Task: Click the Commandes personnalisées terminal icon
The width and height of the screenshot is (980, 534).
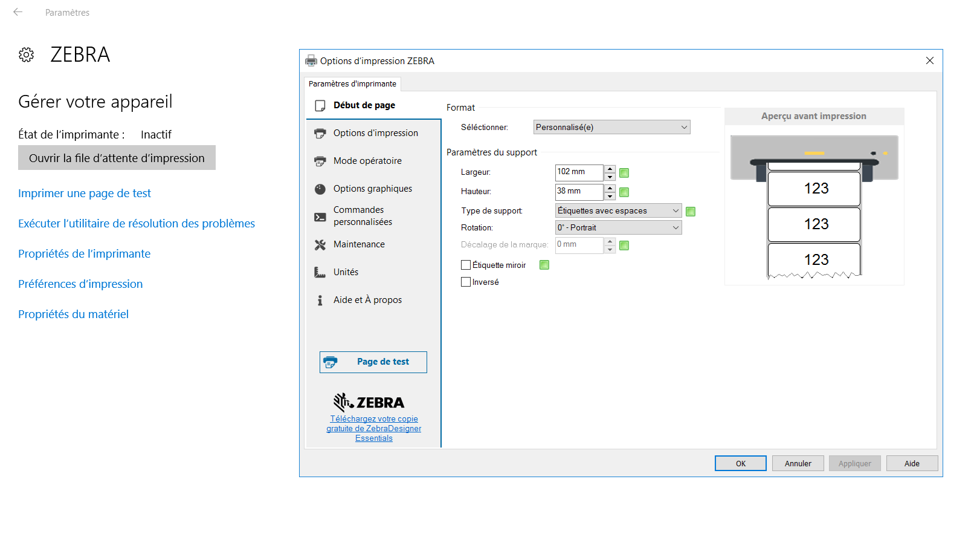Action: pyautogui.click(x=320, y=217)
